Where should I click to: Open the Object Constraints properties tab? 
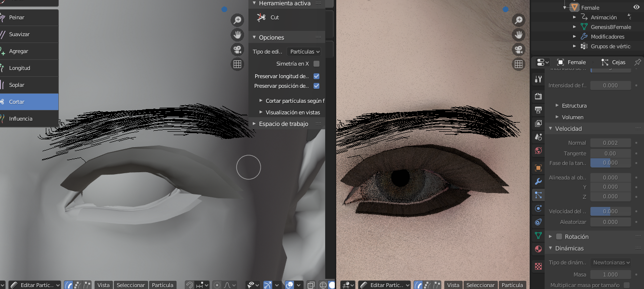click(x=538, y=222)
